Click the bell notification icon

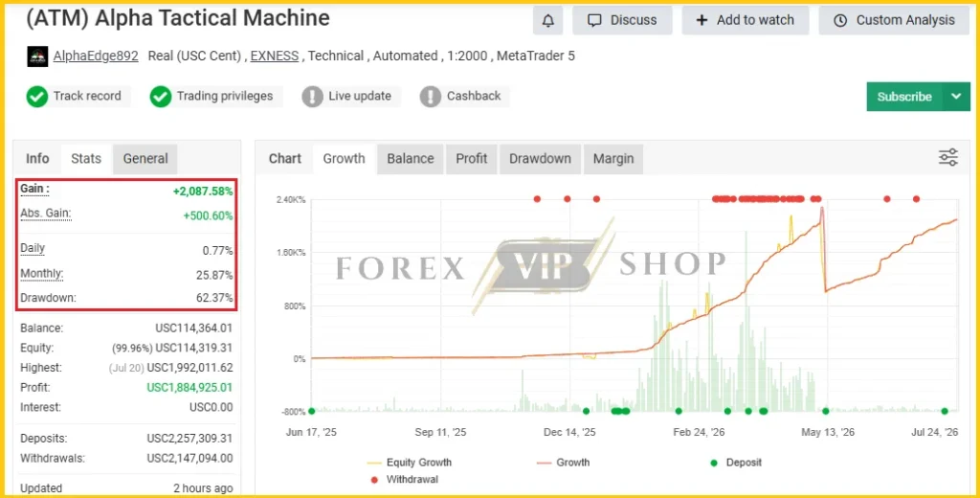(x=547, y=20)
